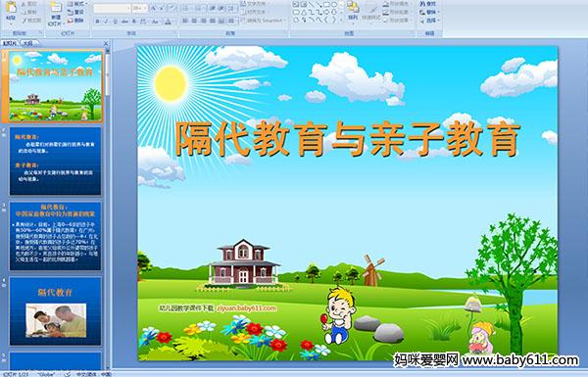Click the Reset (重设) slide button

75,13
